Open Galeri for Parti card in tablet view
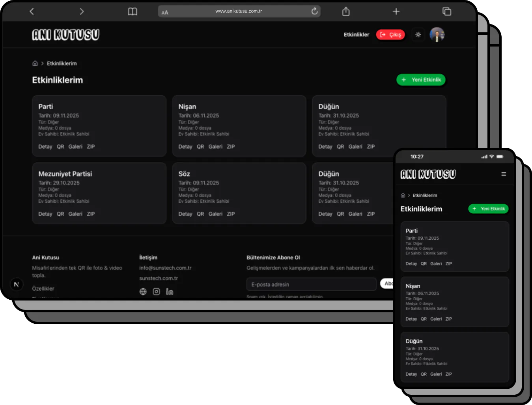The image size is (532, 405). (75, 147)
